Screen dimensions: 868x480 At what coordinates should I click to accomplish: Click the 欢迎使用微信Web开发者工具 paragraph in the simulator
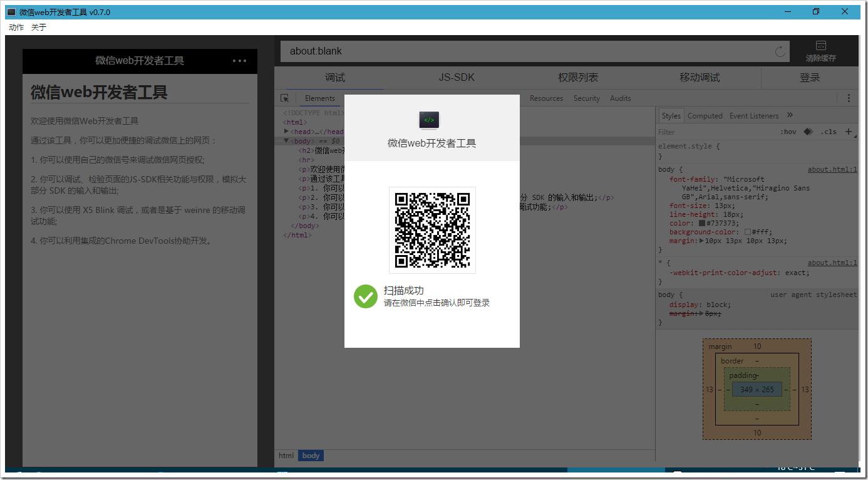pyautogui.click(x=85, y=121)
